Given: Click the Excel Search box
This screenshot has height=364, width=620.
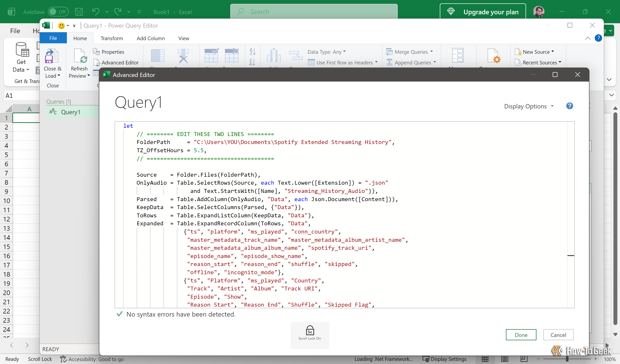Looking at the screenshot, I should [314, 12].
